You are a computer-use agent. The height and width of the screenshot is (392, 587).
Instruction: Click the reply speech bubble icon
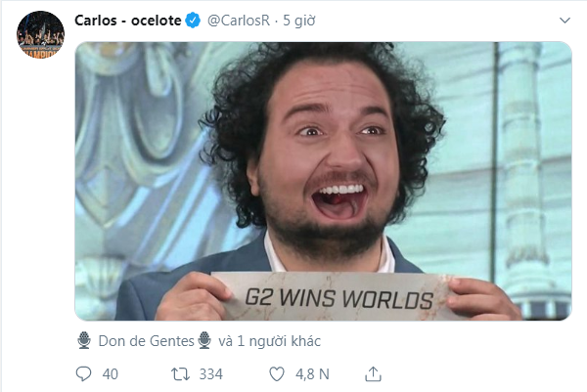click(x=83, y=373)
